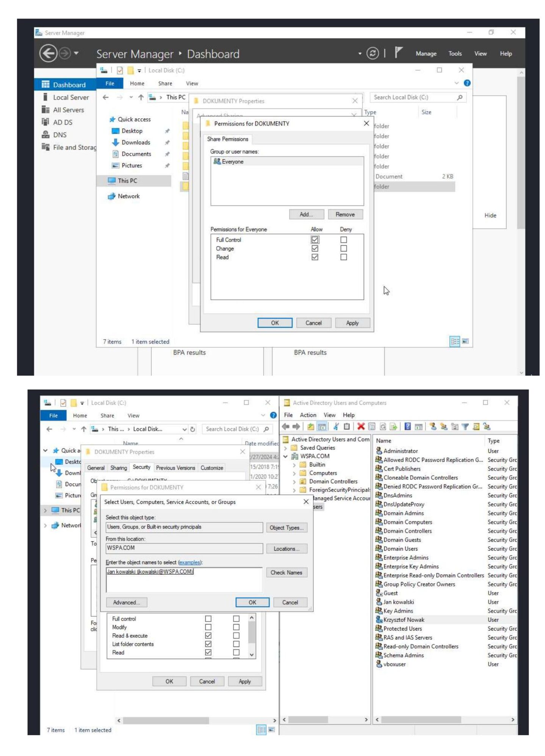545x756 pixels.
Task: Open Action menu in Active Directory Users and Computers
Action: pyautogui.click(x=308, y=415)
